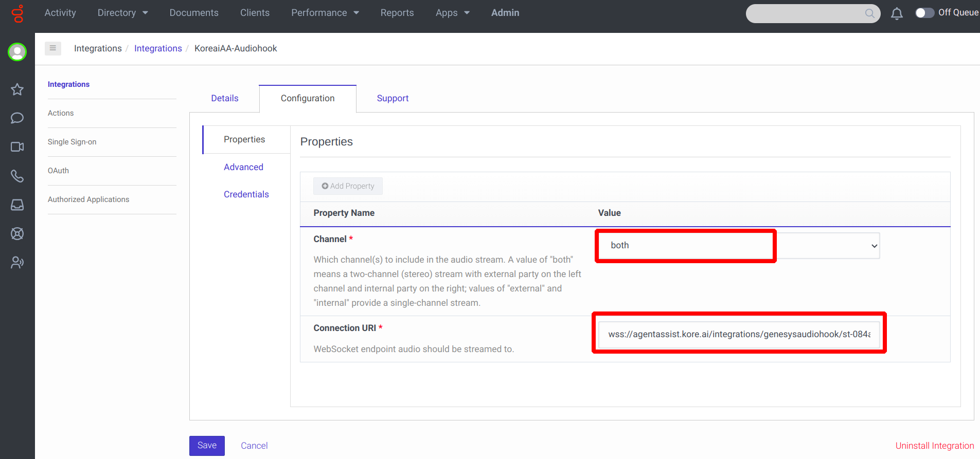
Task: Expand the Performance dropdown menu
Action: click(x=325, y=13)
